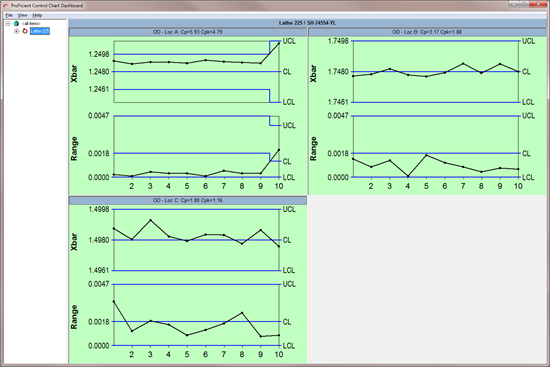Click the 1.2461 label on Loc A Xbar axis
This screenshot has width=550, height=367.
tap(99, 89)
